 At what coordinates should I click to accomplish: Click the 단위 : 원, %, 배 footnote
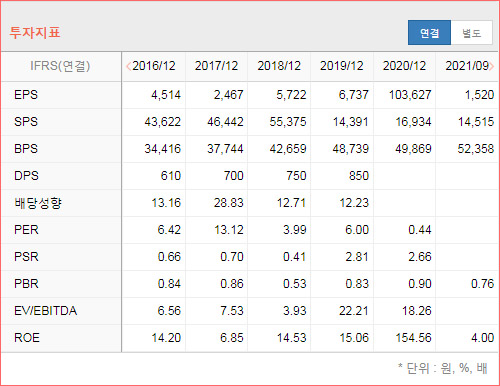[443, 368]
